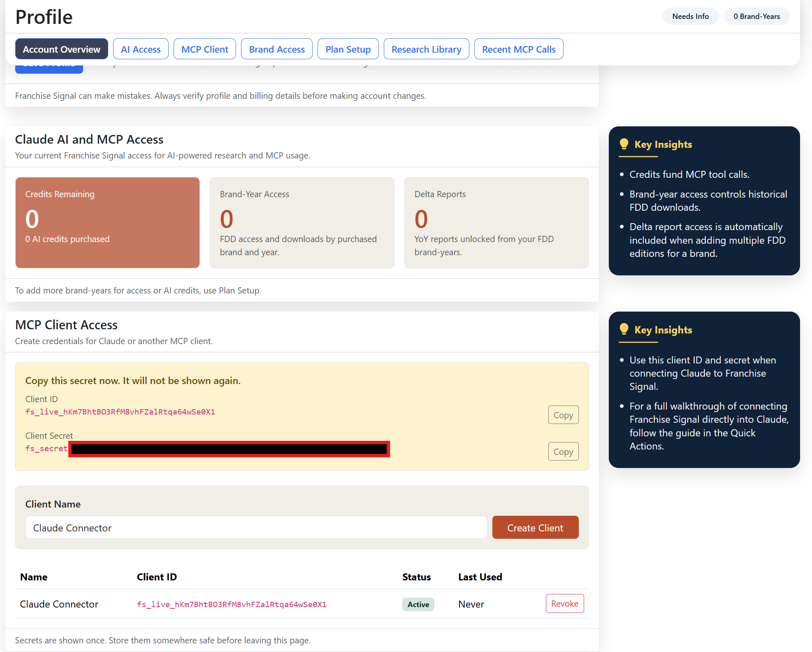This screenshot has height=652, width=812.
Task: Open the Brand Access tab
Action: click(x=277, y=49)
